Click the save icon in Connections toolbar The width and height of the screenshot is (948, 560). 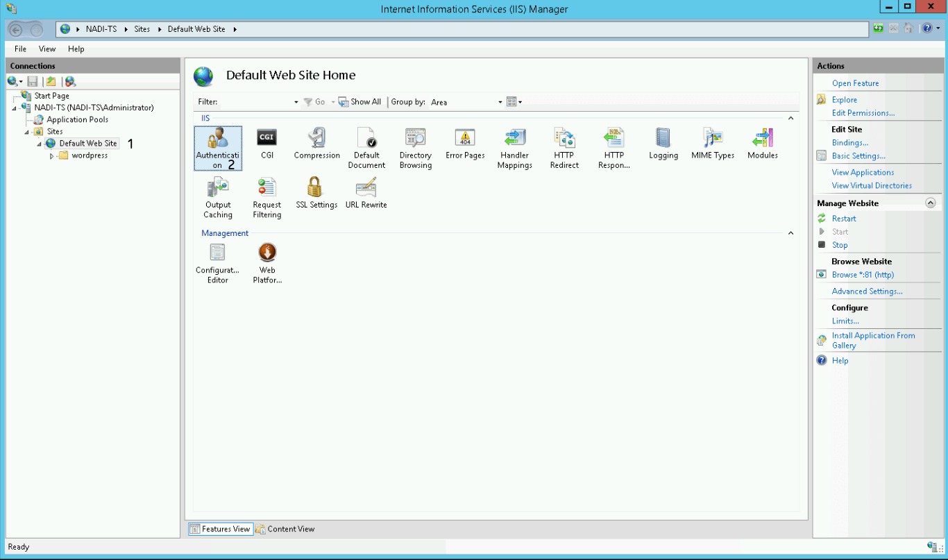(33, 81)
